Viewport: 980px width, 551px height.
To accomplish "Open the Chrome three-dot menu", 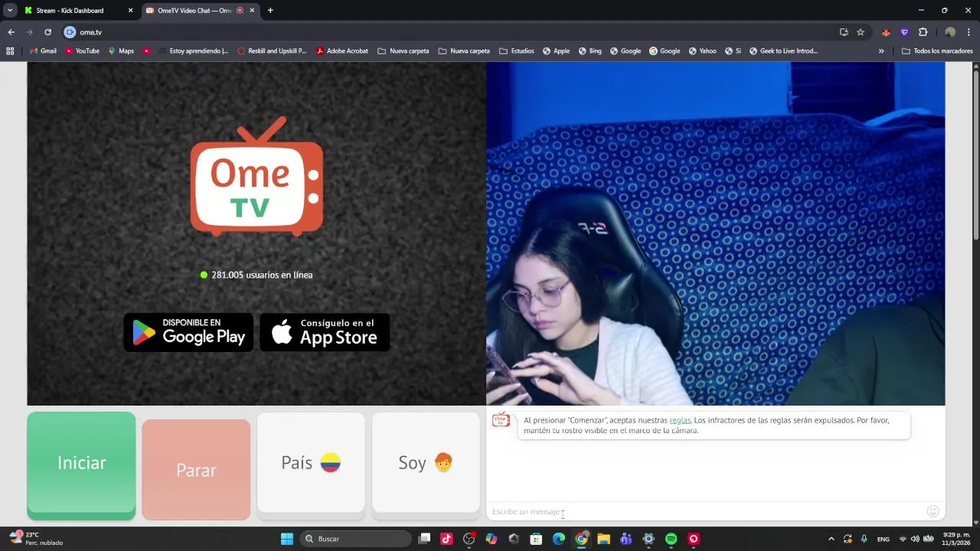I will pos(969,32).
